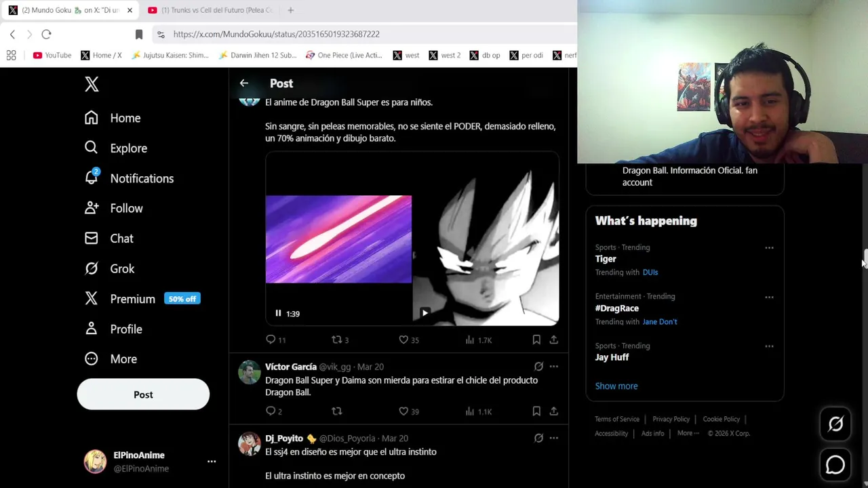
Task: Bookmark Víctor García's post
Action: tap(536, 411)
